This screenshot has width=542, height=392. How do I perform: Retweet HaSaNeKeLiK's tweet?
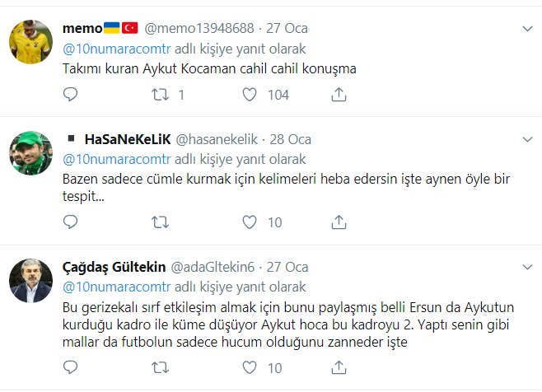pyautogui.click(x=161, y=222)
